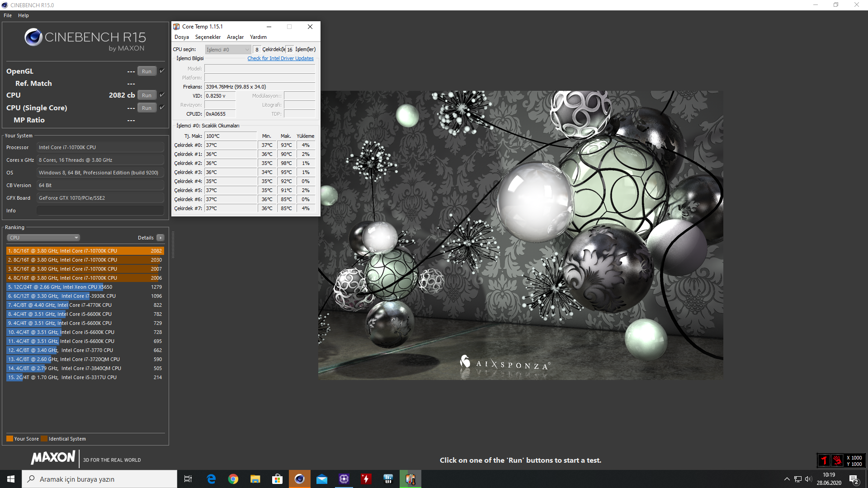Switch to Core Temp on the taskbar

point(410,479)
